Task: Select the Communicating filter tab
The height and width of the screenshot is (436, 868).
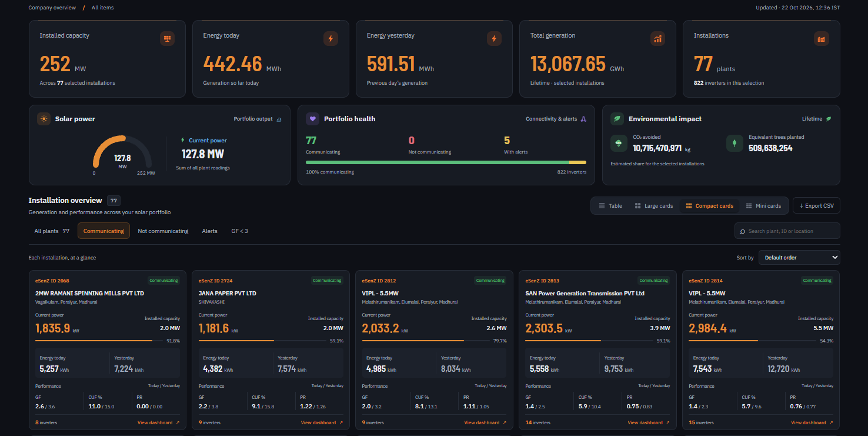Action: (104, 231)
